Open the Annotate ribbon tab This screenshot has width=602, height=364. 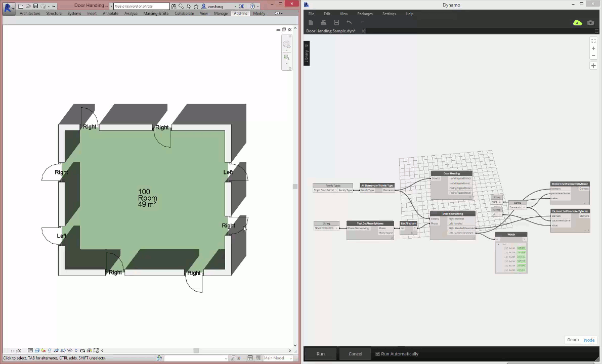pos(110,13)
